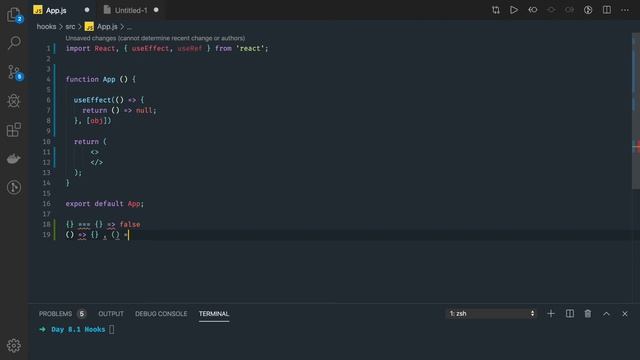Viewport: 640px width, 360px height.
Task: Click the problems count badge 5
Action: [x=82, y=313]
